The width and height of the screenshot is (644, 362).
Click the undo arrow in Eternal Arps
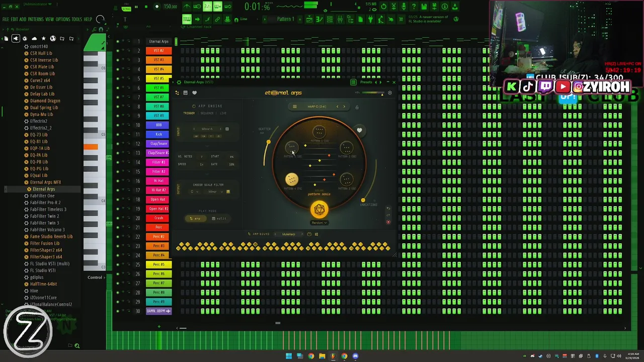[388, 208]
